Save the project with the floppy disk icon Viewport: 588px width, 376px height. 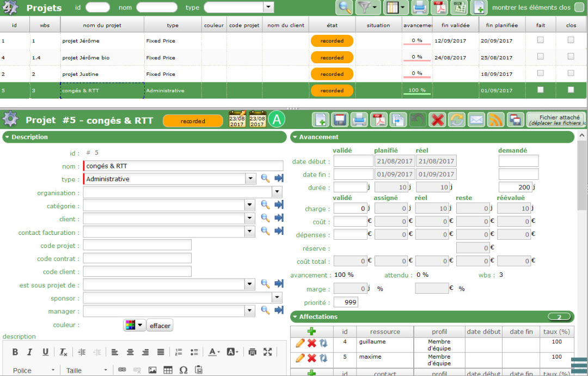pos(340,120)
